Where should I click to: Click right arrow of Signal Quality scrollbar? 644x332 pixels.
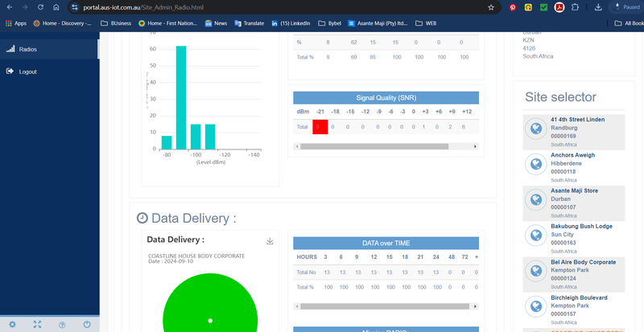coord(475,146)
